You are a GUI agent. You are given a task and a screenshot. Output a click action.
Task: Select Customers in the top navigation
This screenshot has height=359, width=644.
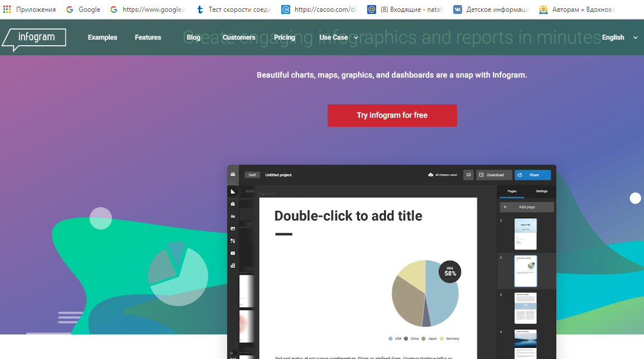[239, 37]
